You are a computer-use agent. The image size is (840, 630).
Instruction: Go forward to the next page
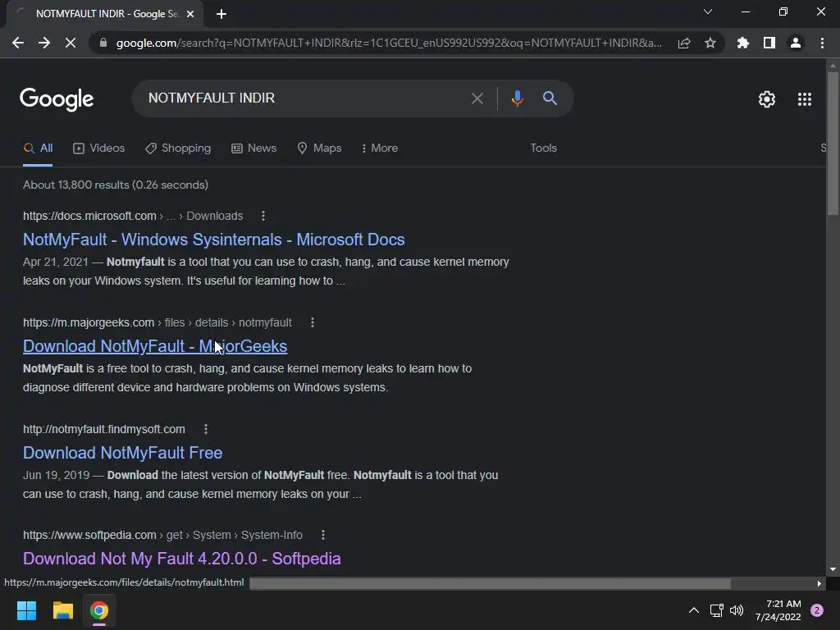click(x=44, y=43)
